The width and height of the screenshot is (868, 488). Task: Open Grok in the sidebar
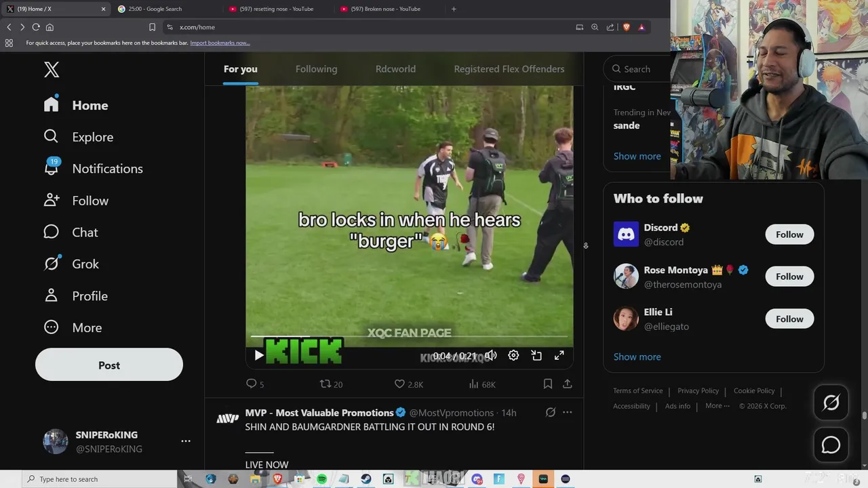click(71, 264)
